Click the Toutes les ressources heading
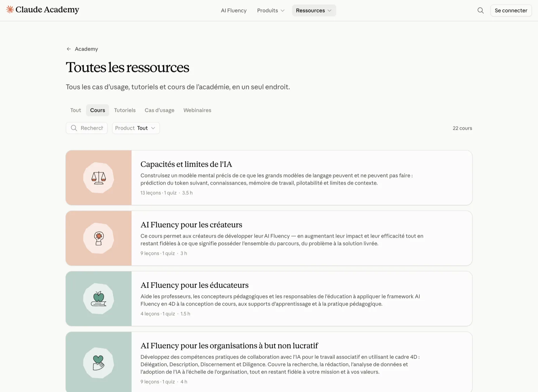 click(x=127, y=68)
